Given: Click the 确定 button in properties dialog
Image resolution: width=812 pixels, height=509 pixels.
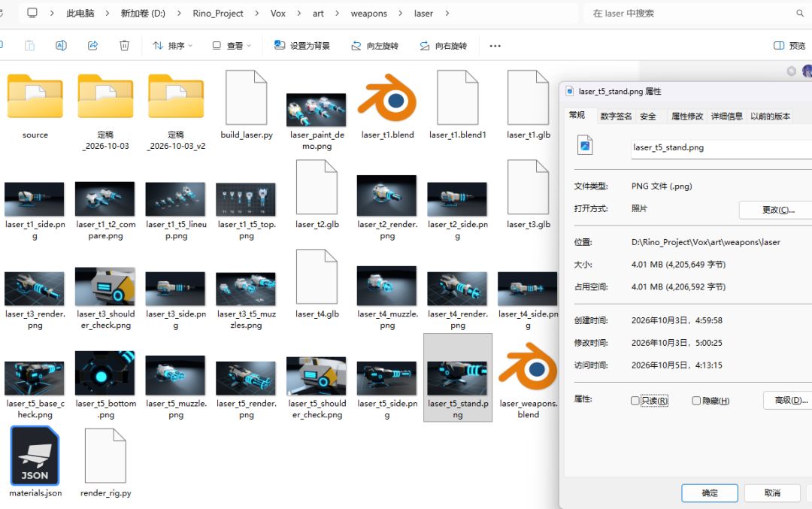Looking at the screenshot, I should pos(710,493).
